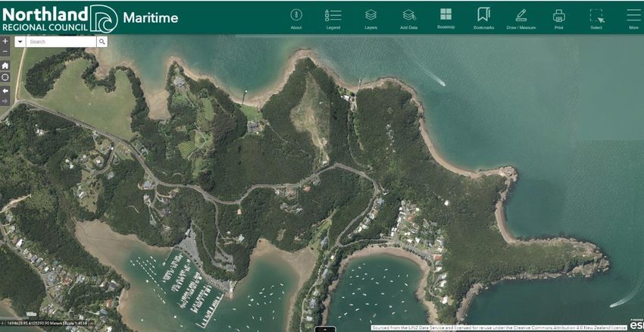
Task: Return to default extent via Home button
Action: pyautogui.click(x=5, y=65)
